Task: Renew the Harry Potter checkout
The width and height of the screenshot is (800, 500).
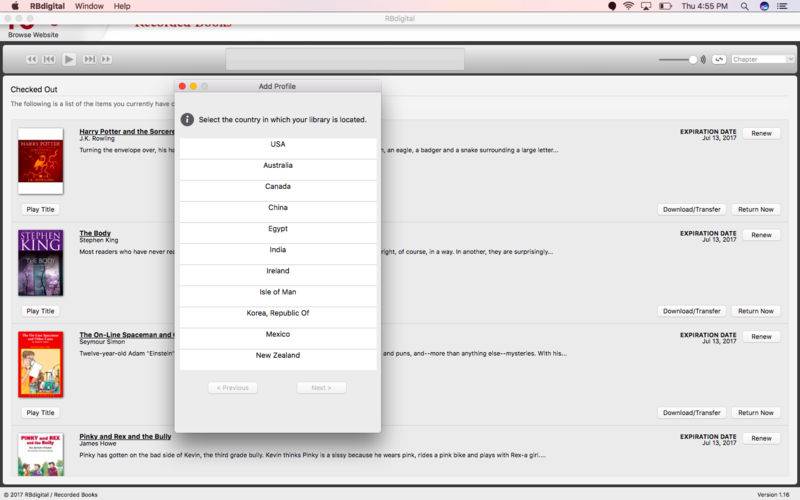Action: [x=761, y=133]
